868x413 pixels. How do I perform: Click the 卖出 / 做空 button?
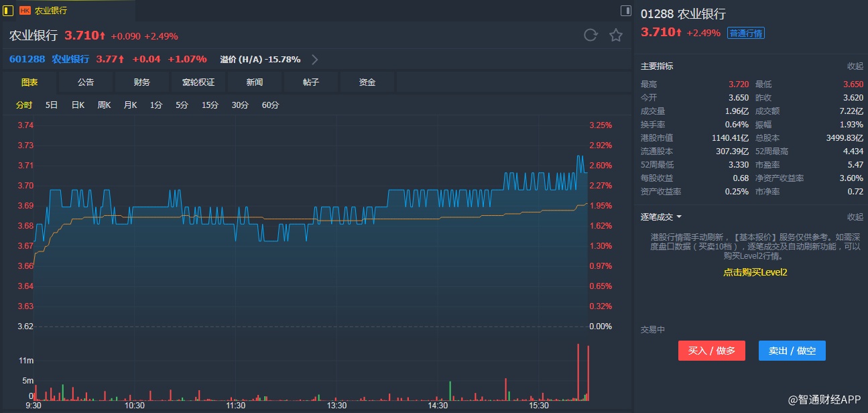(x=792, y=351)
